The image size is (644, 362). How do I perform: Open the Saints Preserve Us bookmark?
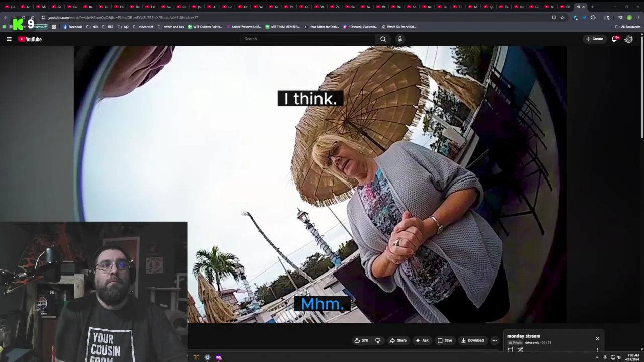(x=244, y=27)
